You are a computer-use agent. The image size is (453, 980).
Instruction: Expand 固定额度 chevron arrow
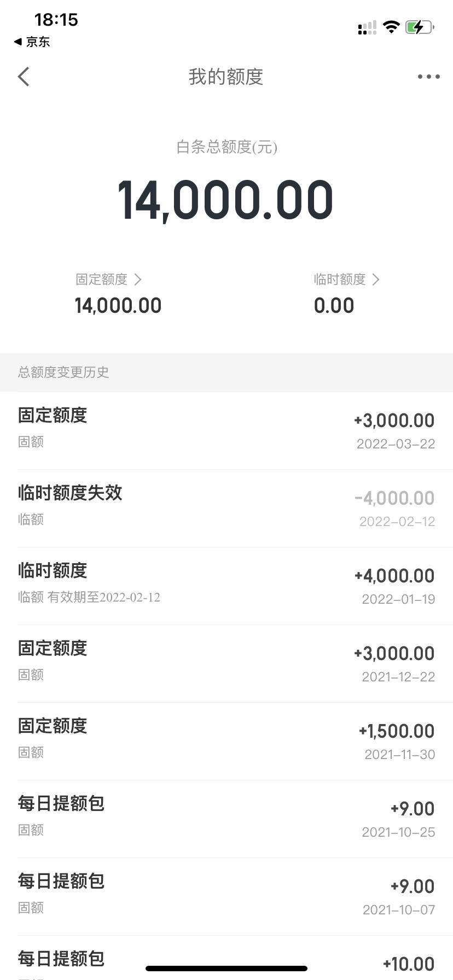[x=138, y=279]
